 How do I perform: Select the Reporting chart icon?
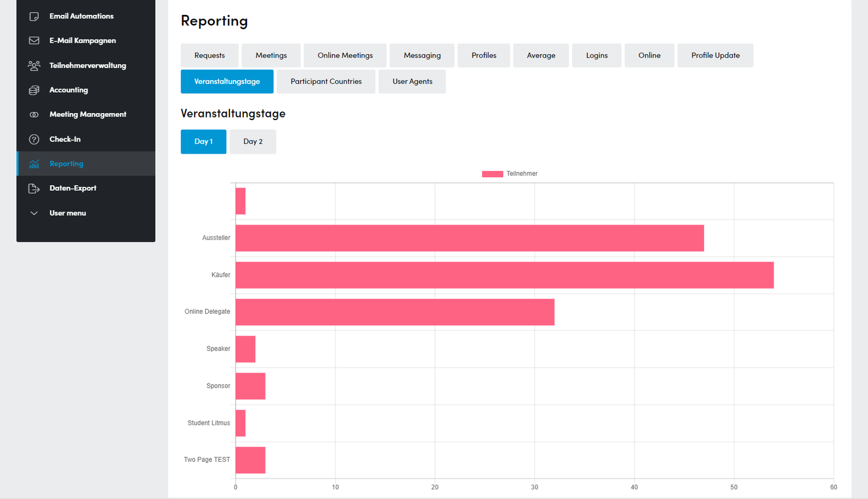click(x=34, y=163)
